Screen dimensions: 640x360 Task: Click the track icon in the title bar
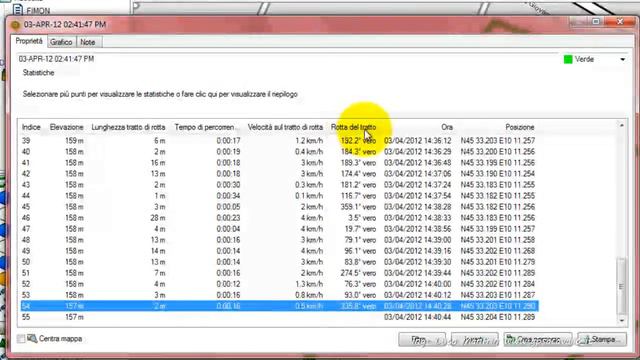tap(15, 25)
